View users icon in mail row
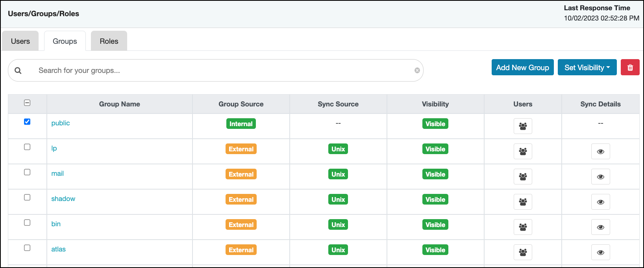Screen dimensions: 644x268 [x=523, y=177]
